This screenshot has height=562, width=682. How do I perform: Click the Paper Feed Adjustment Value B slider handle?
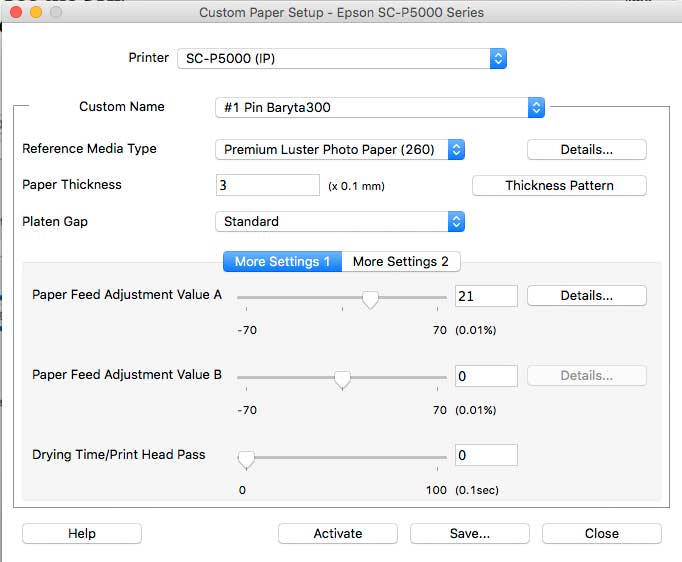coord(342,380)
